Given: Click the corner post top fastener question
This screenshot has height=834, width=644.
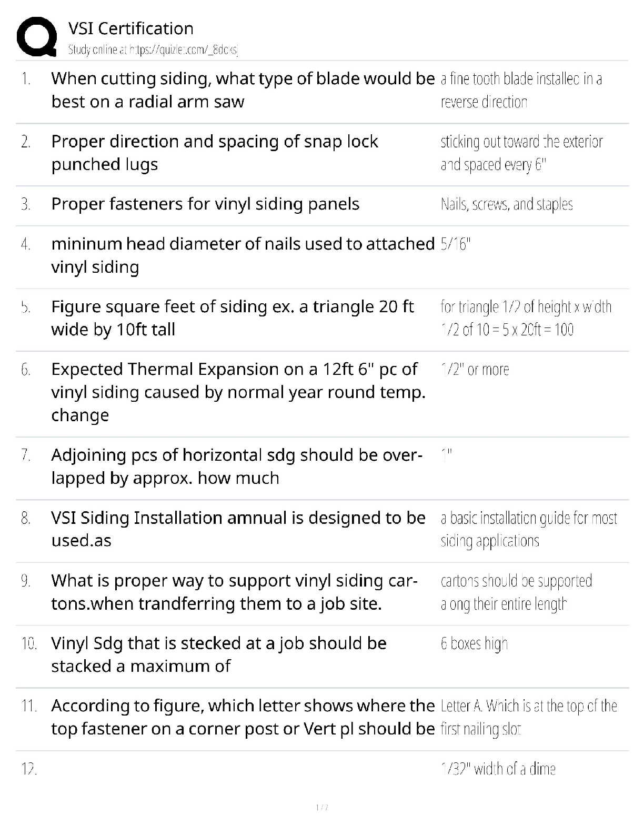Looking at the screenshot, I should tap(243, 717).
